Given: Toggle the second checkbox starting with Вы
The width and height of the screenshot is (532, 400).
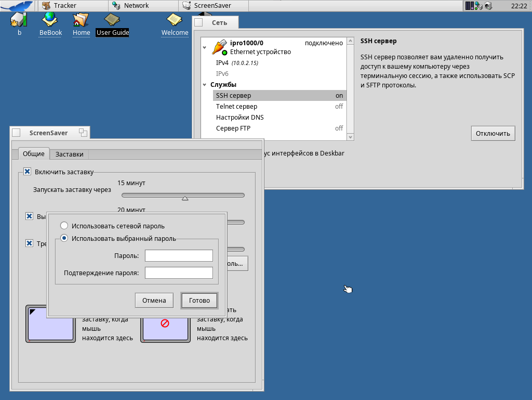Looking at the screenshot, I should tap(30, 216).
